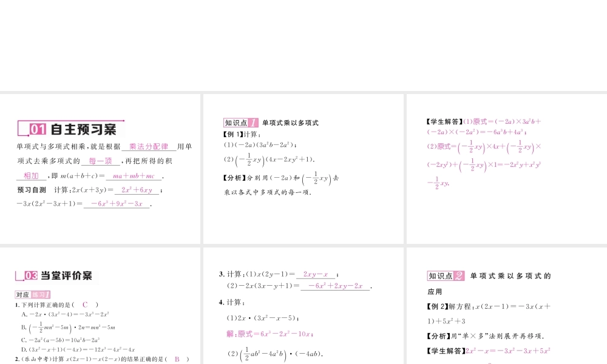
Task: Click expression (1)2x·(3x²−x−5)
Action: pos(263,318)
